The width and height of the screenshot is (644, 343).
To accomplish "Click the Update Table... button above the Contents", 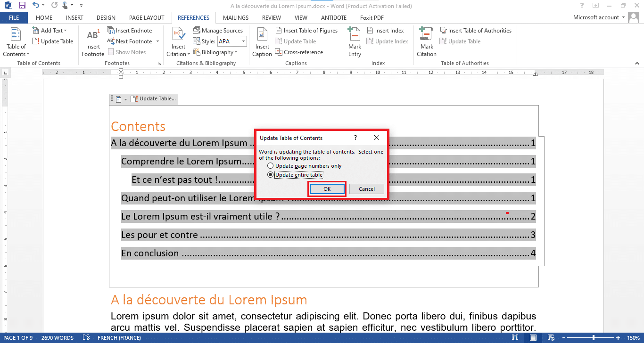I will [x=153, y=99].
